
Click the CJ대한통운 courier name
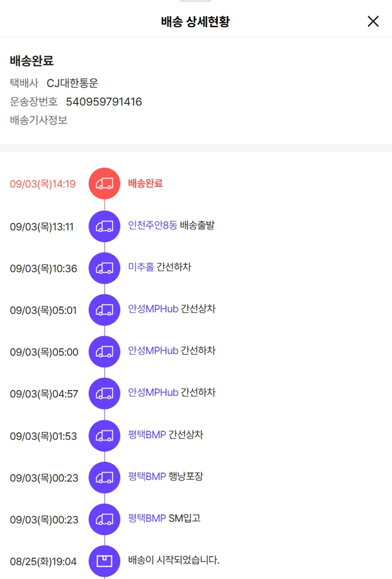click(73, 83)
